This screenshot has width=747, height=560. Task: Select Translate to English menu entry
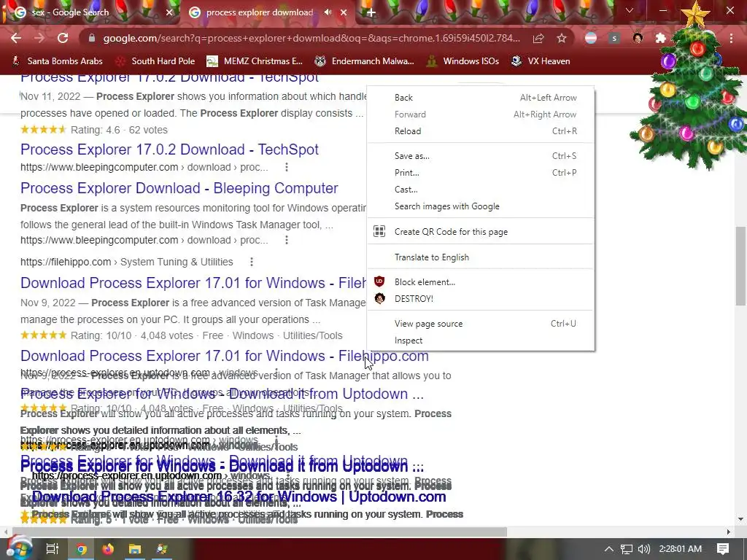(481, 257)
